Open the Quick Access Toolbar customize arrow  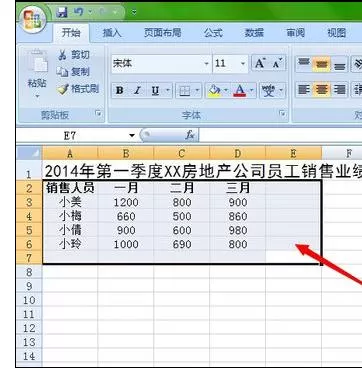pos(134,13)
